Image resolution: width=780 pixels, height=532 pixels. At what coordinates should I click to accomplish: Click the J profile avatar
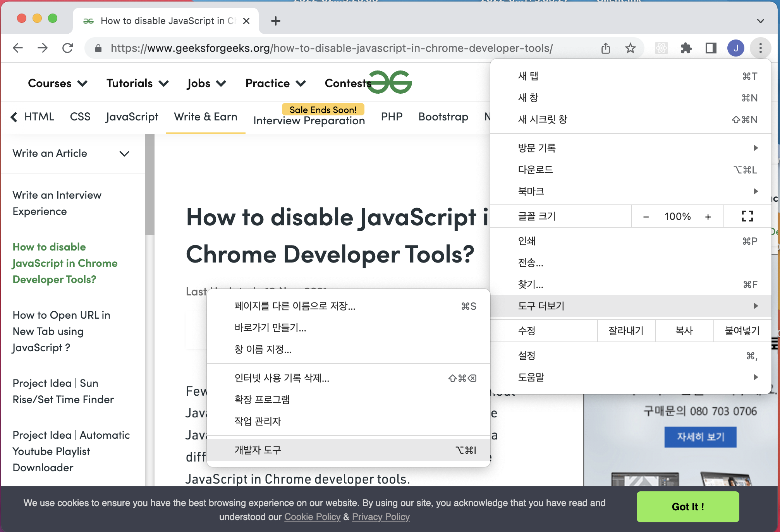pyautogui.click(x=735, y=48)
